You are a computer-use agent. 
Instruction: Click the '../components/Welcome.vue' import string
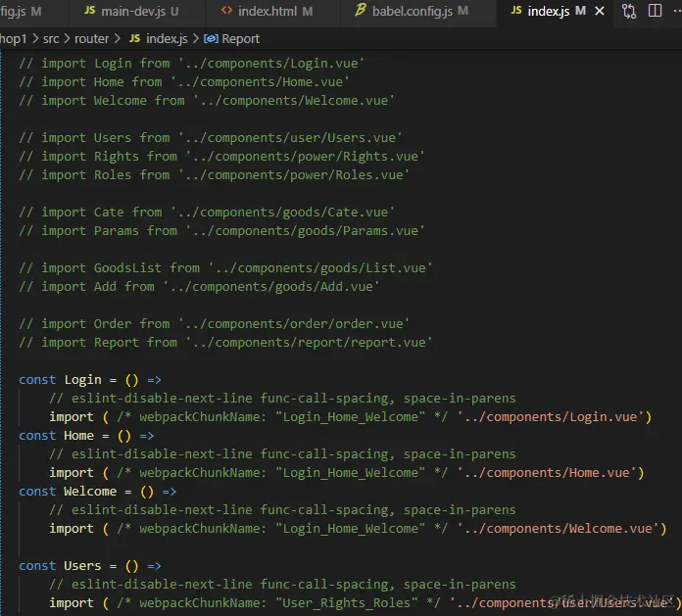tap(558, 529)
